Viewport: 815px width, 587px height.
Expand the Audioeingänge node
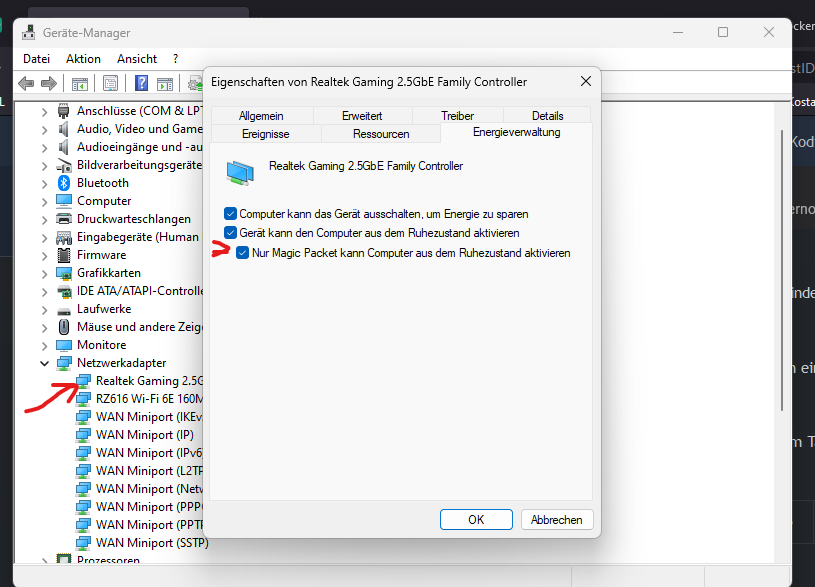coord(45,148)
